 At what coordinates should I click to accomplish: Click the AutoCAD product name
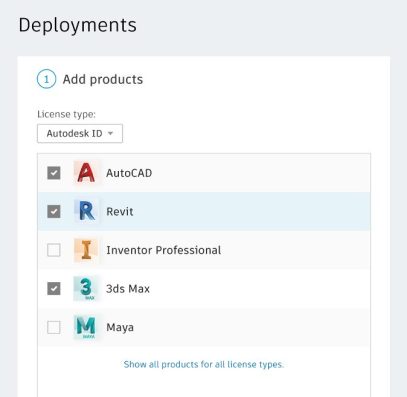(129, 173)
